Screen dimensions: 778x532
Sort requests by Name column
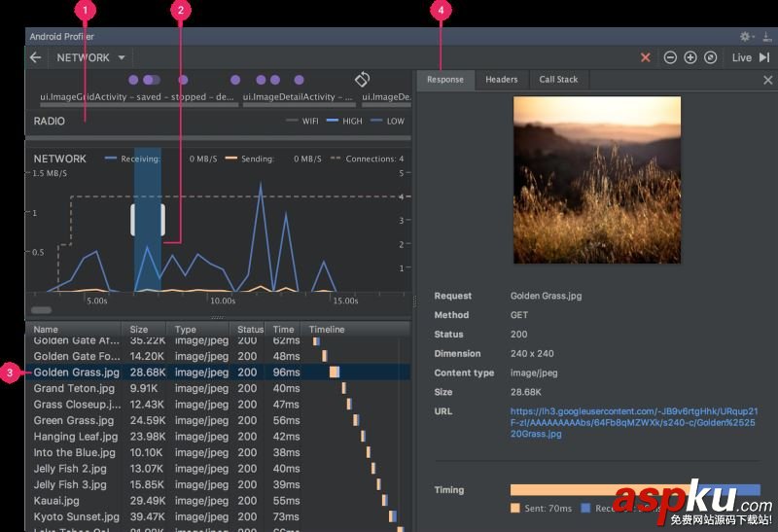[x=74, y=329]
